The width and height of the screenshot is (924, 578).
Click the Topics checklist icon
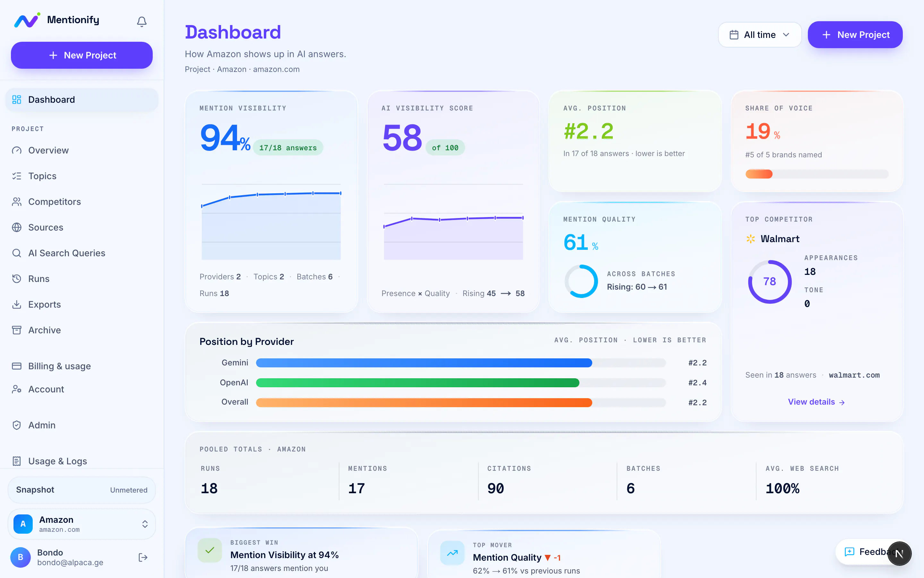point(17,176)
